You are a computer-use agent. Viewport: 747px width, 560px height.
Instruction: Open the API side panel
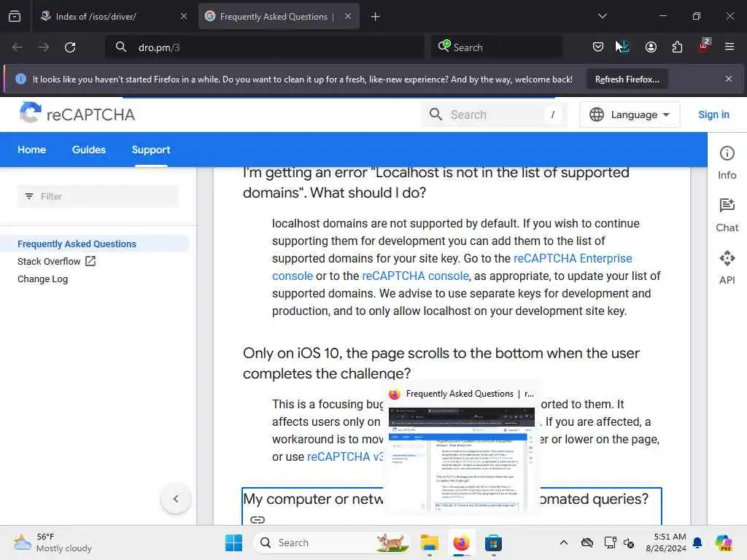(727, 268)
